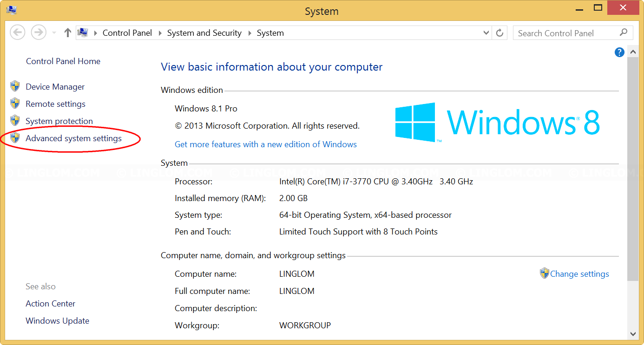
Task: Click the shield icon beside Change settings
Action: click(x=545, y=273)
